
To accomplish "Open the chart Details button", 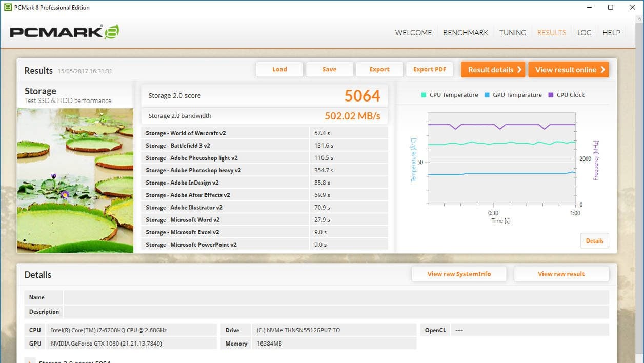I will pyautogui.click(x=594, y=240).
